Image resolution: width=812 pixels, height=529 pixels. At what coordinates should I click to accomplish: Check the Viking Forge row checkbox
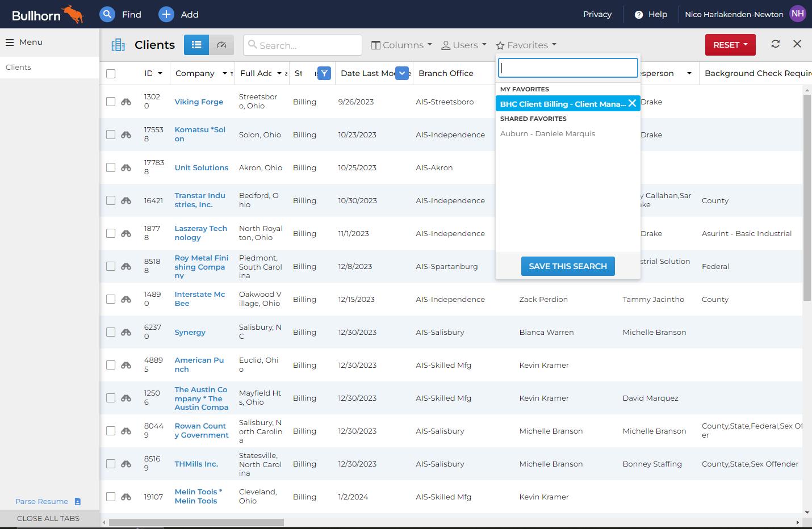tap(111, 102)
